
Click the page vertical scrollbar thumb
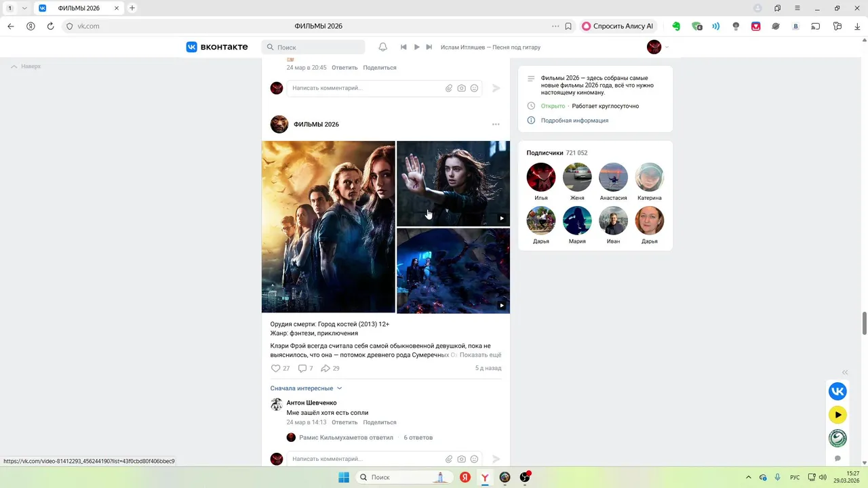(x=865, y=323)
